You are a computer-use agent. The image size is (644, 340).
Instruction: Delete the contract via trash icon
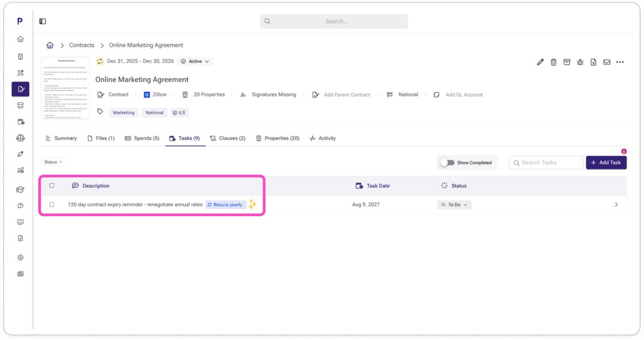pos(554,62)
